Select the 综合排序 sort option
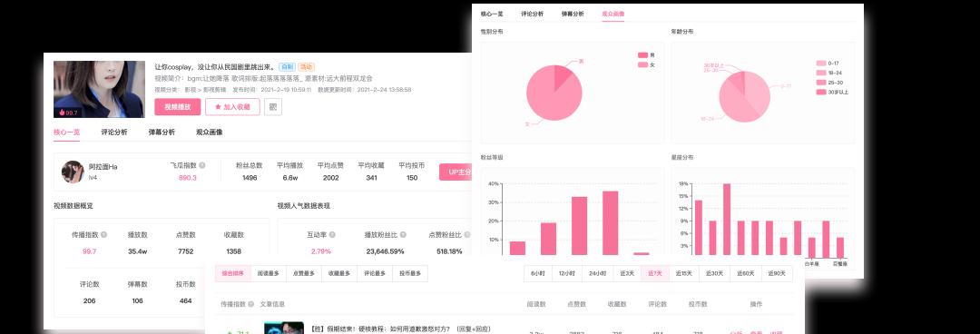This screenshot has width=980, height=334. pyautogui.click(x=233, y=273)
